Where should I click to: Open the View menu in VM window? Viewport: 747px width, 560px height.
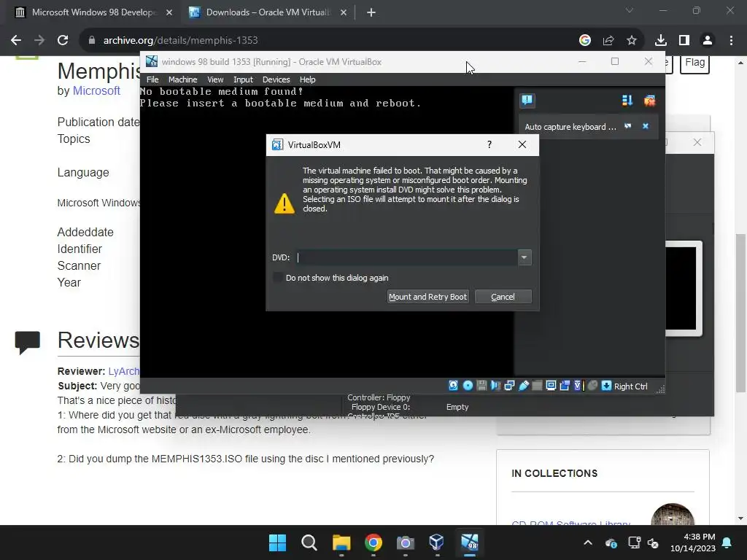(x=215, y=79)
